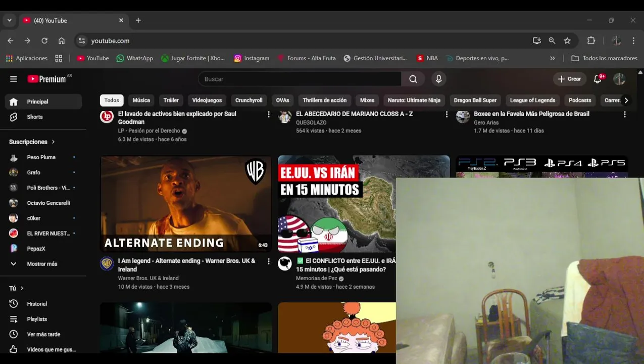Open the WhatsApp bookmark
644x364 pixels.
click(x=134, y=58)
